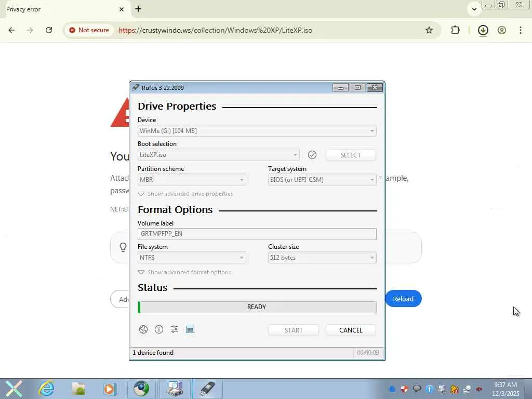Switch to the Rufus USB taskbar icon
The image size is (532, 399).
click(207, 389)
